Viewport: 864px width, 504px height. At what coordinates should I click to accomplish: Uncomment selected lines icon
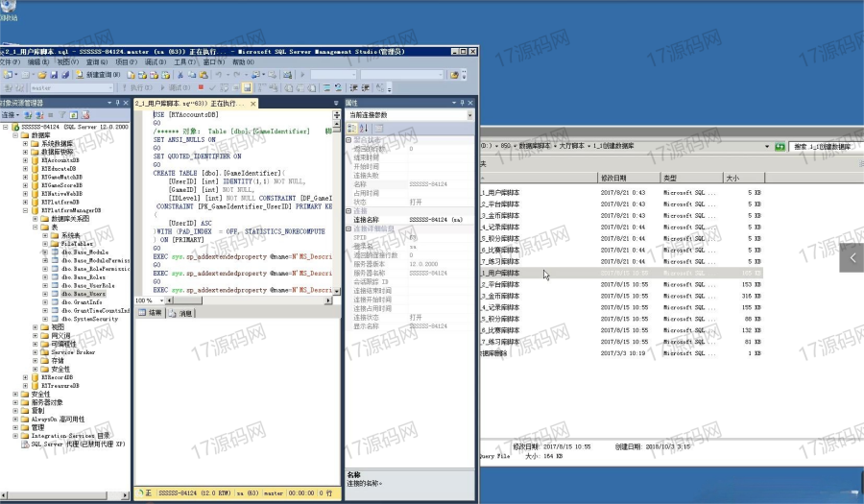(x=338, y=87)
